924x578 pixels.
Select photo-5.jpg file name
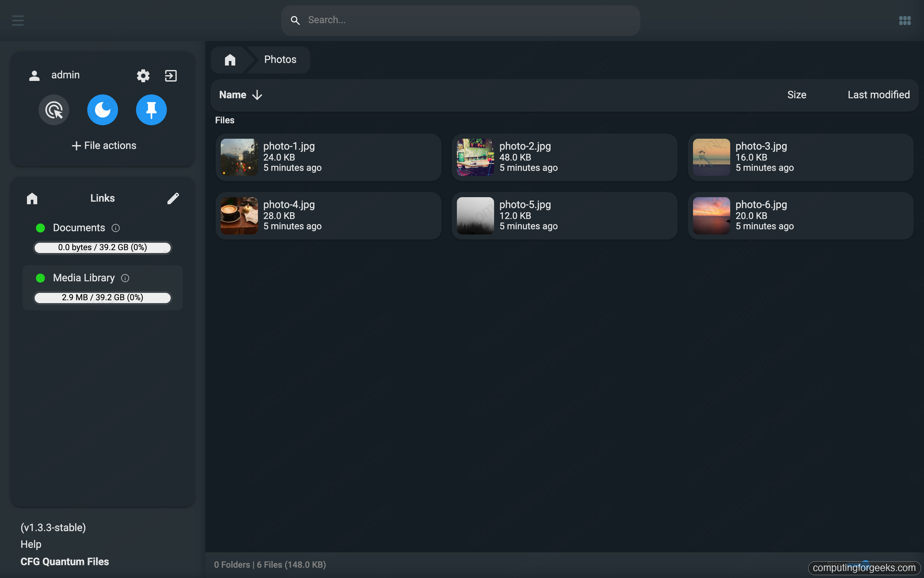[x=525, y=205]
